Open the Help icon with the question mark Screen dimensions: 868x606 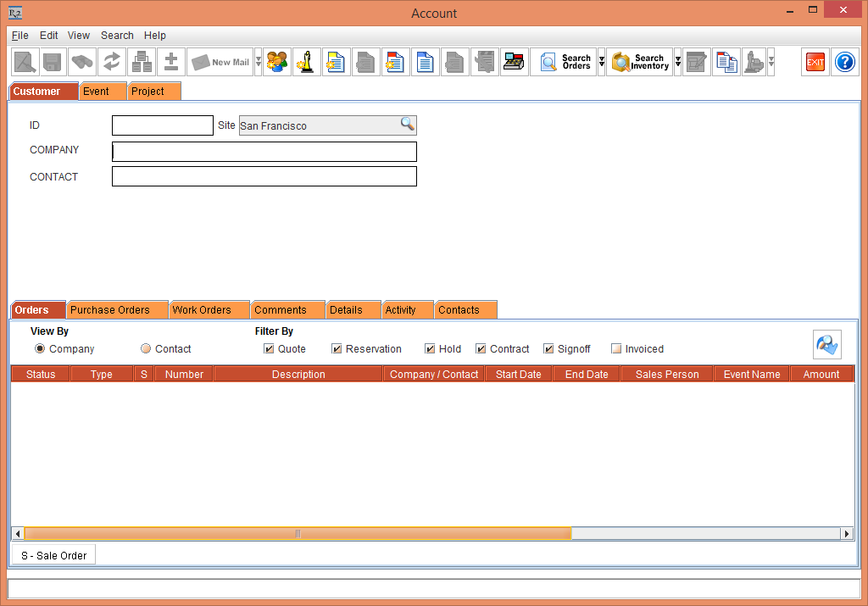(x=844, y=61)
